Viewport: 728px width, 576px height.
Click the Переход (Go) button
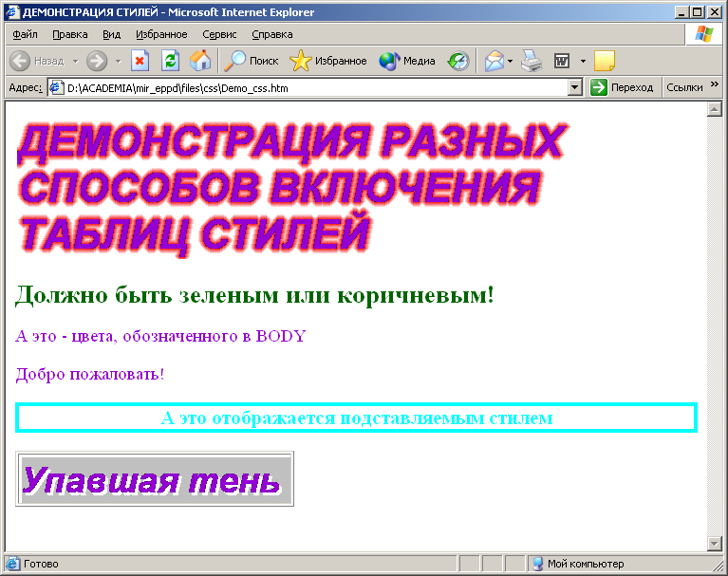[622, 87]
